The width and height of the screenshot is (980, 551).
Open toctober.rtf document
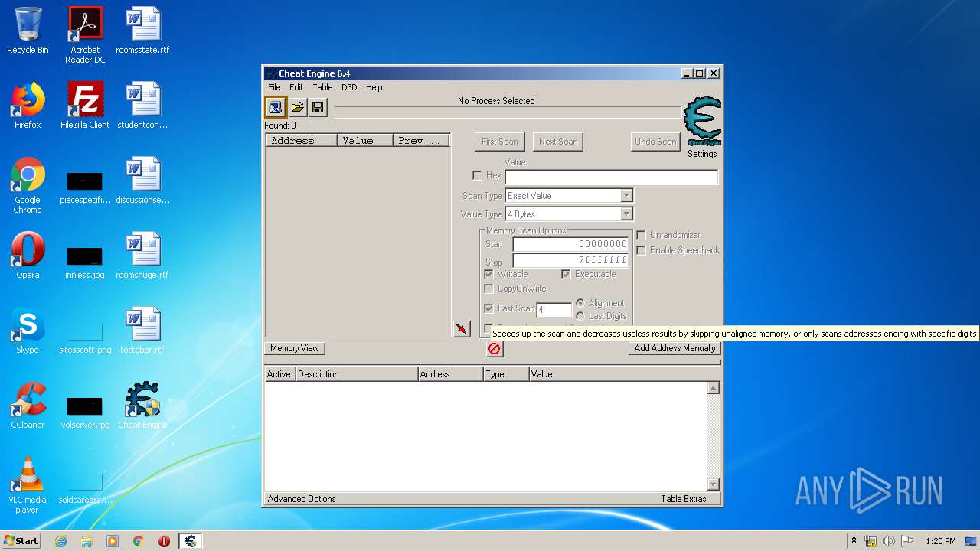click(142, 331)
